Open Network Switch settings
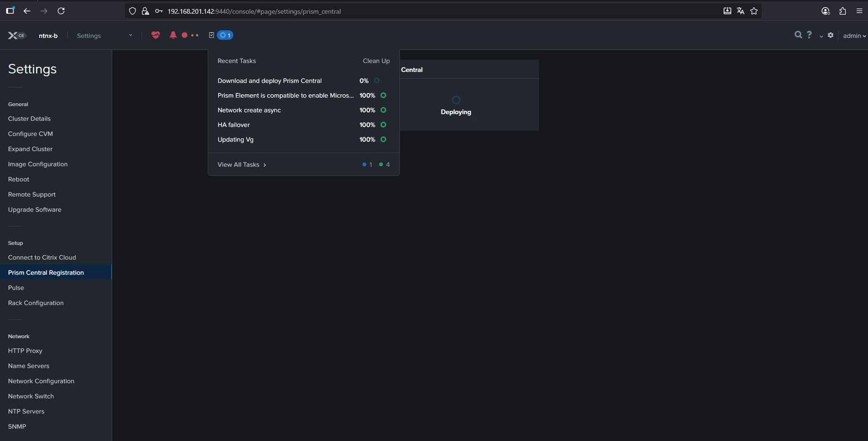Viewport: 868px width, 441px height. tap(31, 396)
